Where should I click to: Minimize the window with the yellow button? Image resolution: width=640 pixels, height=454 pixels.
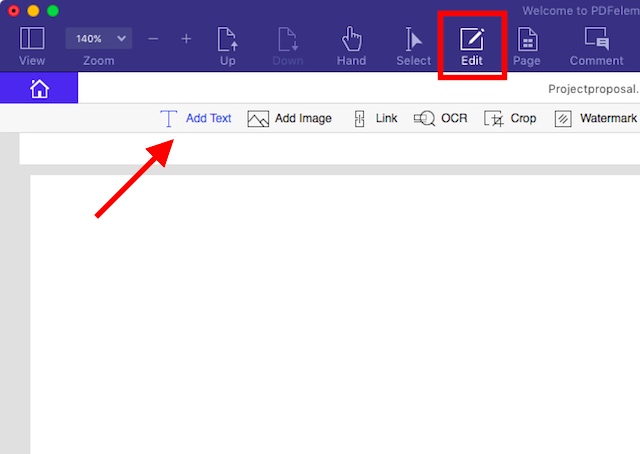[x=33, y=11]
